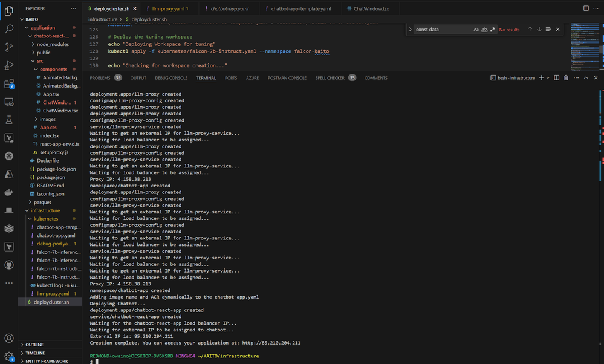Click the infrastructure breadcrumb
Screen dimensions: 604x364
pos(102,19)
